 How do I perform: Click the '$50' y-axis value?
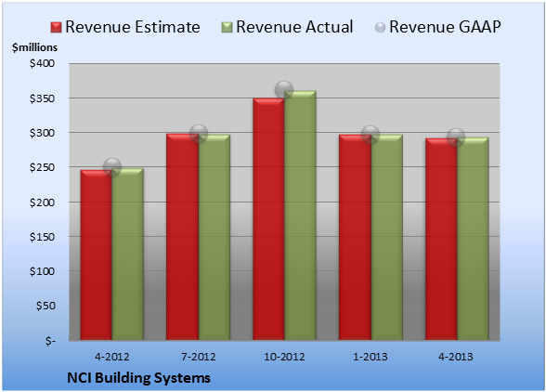click(x=45, y=306)
